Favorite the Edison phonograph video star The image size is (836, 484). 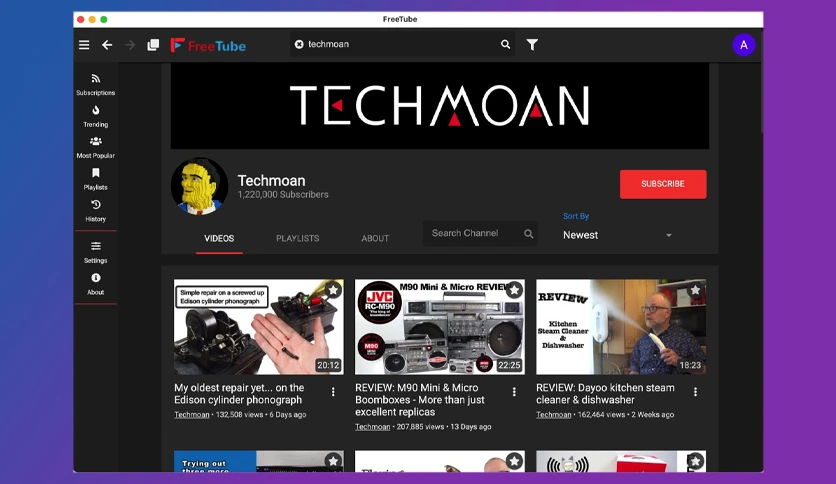click(333, 290)
